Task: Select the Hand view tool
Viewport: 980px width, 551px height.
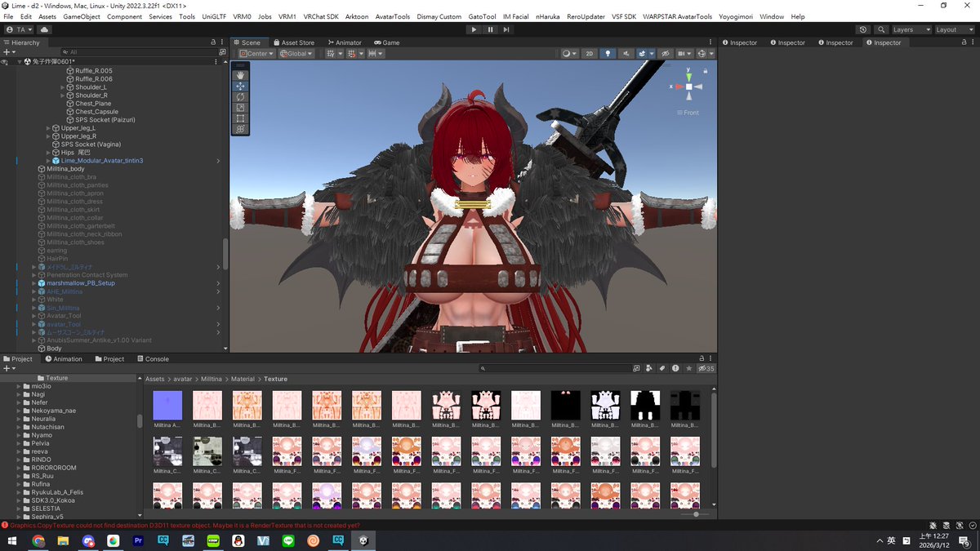Action: point(240,75)
